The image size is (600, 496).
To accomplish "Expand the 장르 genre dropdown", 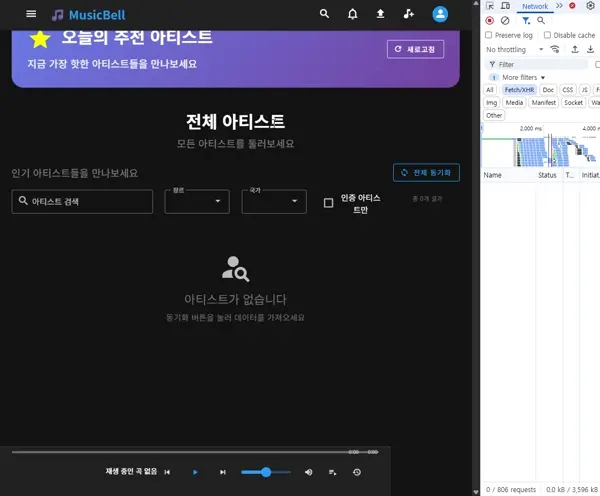I will pyautogui.click(x=197, y=202).
